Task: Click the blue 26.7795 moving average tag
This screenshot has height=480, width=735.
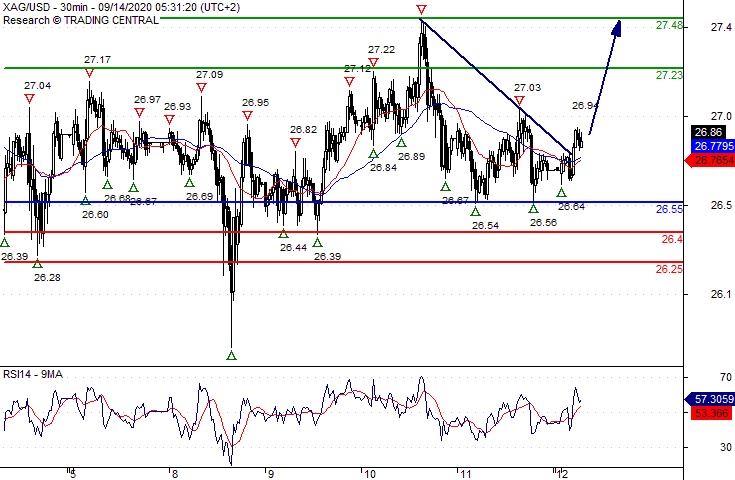Action: pos(712,146)
